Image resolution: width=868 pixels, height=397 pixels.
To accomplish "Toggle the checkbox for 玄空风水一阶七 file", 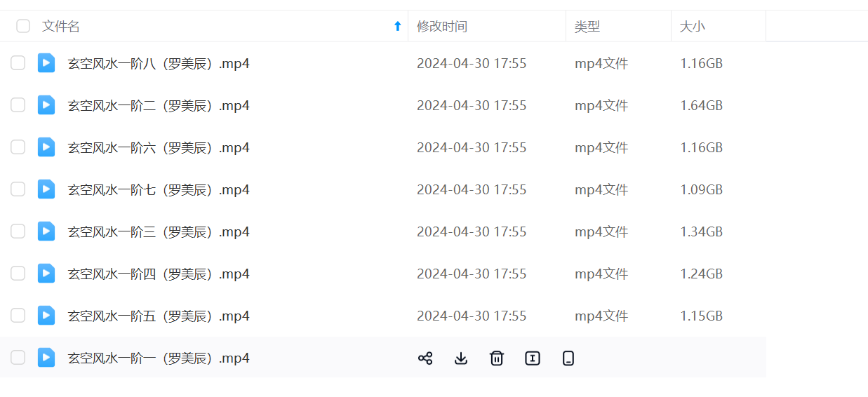I will click(18, 189).
